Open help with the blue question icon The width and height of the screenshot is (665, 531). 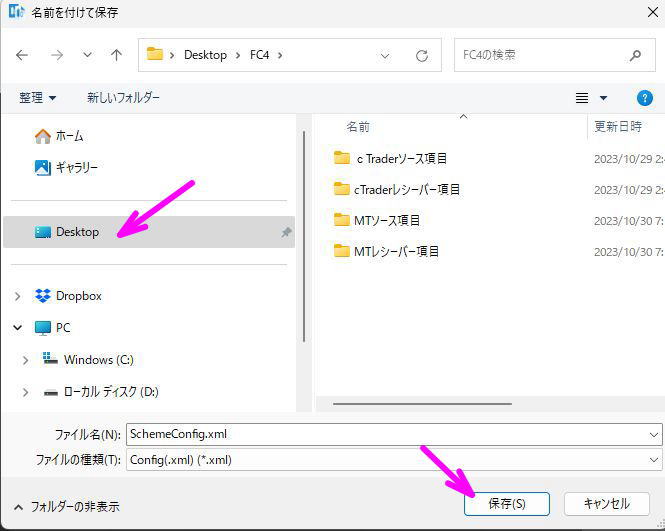(645, 98)
